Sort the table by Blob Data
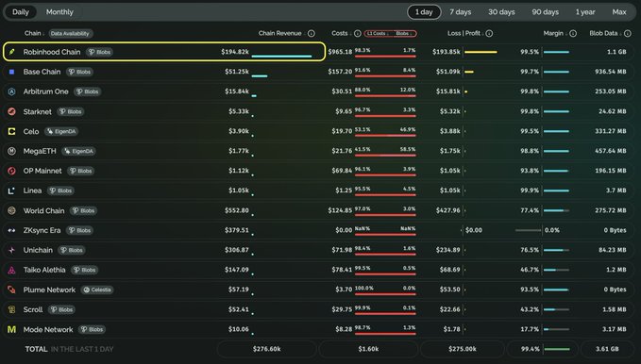The image size is (641, 364). (605, 34)
